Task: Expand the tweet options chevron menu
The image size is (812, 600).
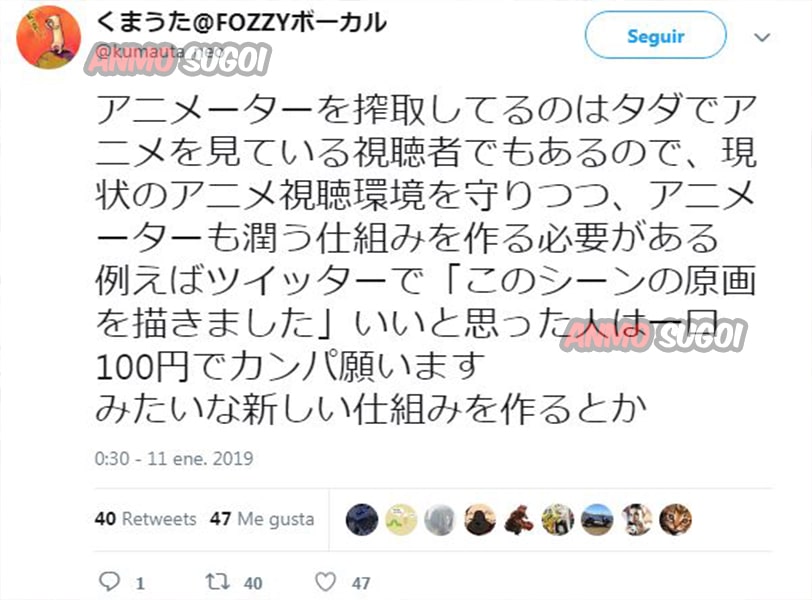Action: (762, 37)
